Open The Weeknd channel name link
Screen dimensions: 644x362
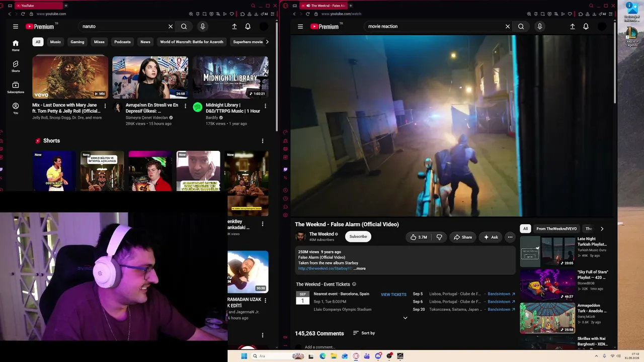321,234
